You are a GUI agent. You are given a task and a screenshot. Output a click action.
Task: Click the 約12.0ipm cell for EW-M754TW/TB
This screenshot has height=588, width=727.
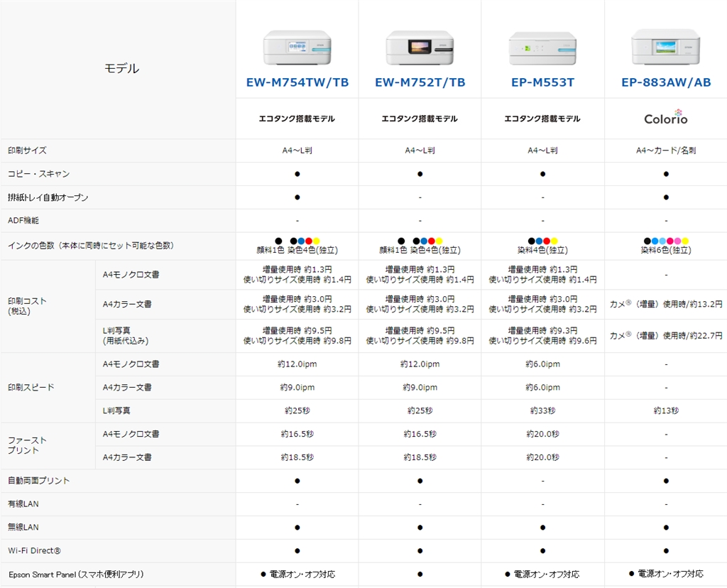tap(297, 364)
